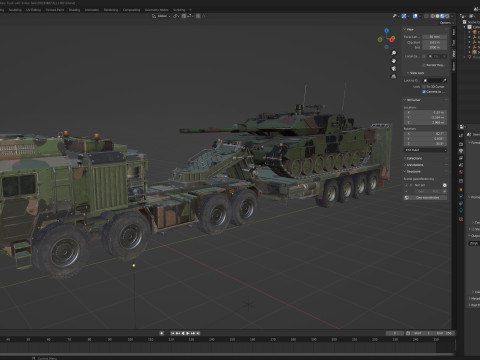Collapse the View Lock subpanel
The width and height of the screenshot is (480, 360).
(x=416, y=73)
